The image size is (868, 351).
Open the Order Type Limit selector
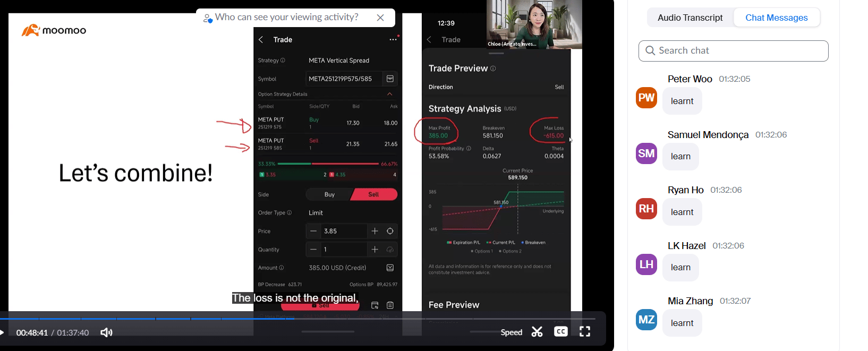(x=316, y=213)
